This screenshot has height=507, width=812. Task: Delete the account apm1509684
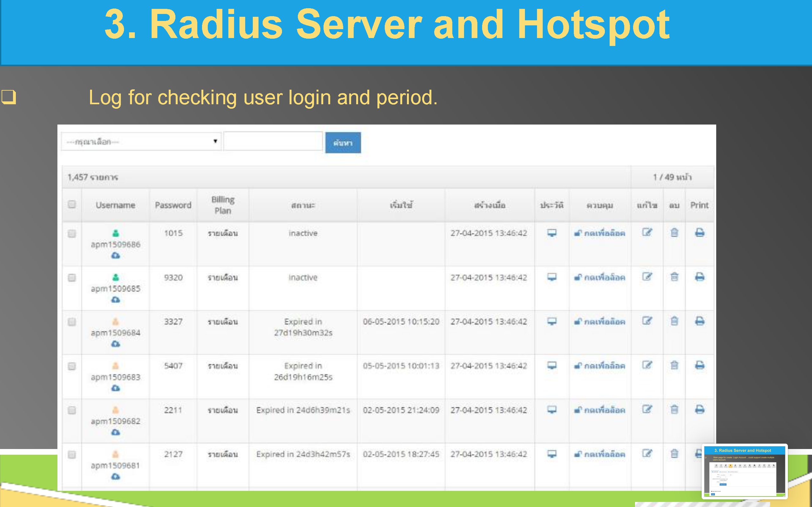point(674,321)
